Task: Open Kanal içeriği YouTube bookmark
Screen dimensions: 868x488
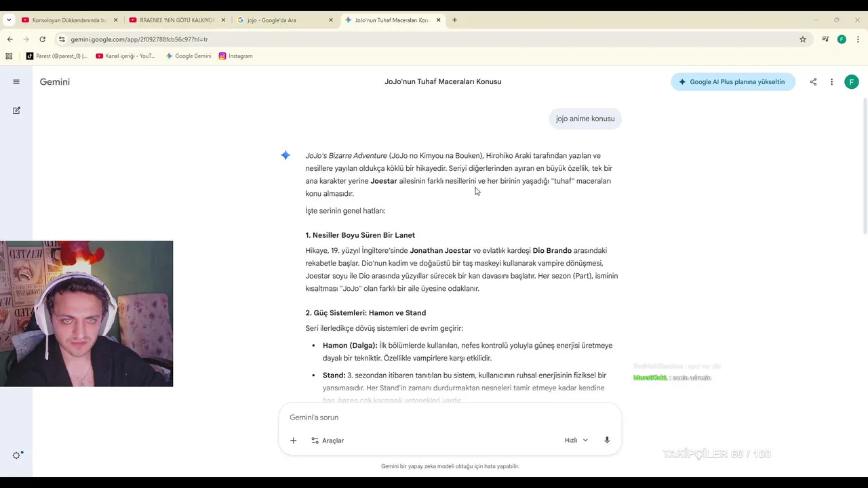Action: click(126, 56)
